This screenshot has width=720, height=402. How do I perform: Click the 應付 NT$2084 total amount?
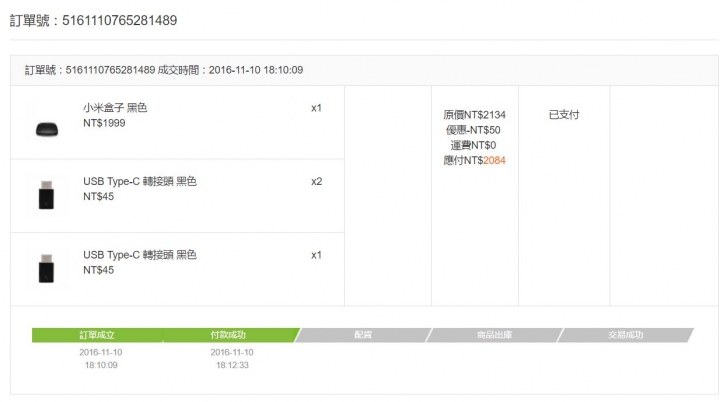click(x=474, y=160)
